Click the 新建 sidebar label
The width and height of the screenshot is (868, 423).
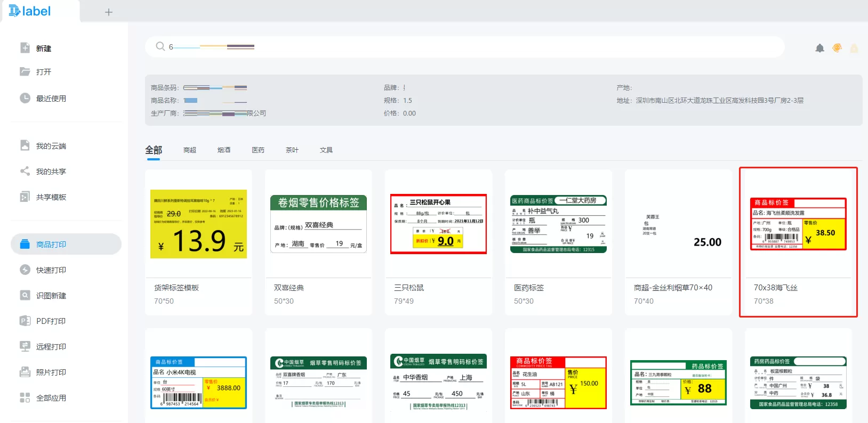pos(44,48)
